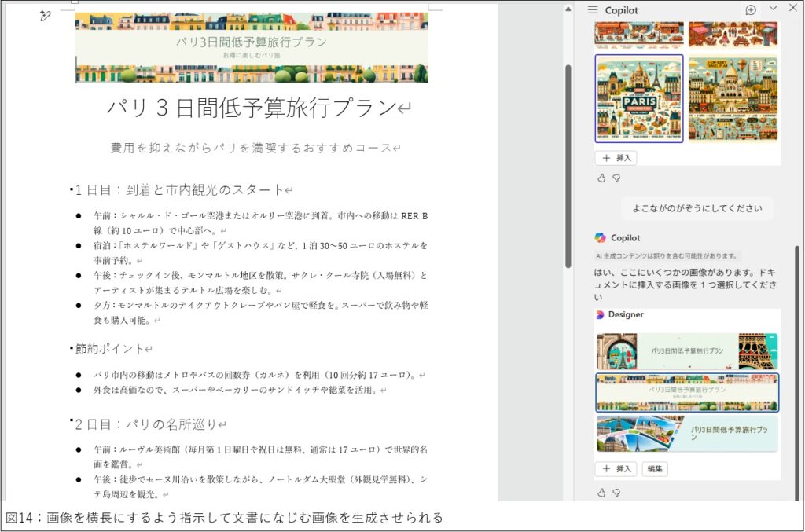Start a new Copilot chat with the plus icon

[x=752, y=9]
